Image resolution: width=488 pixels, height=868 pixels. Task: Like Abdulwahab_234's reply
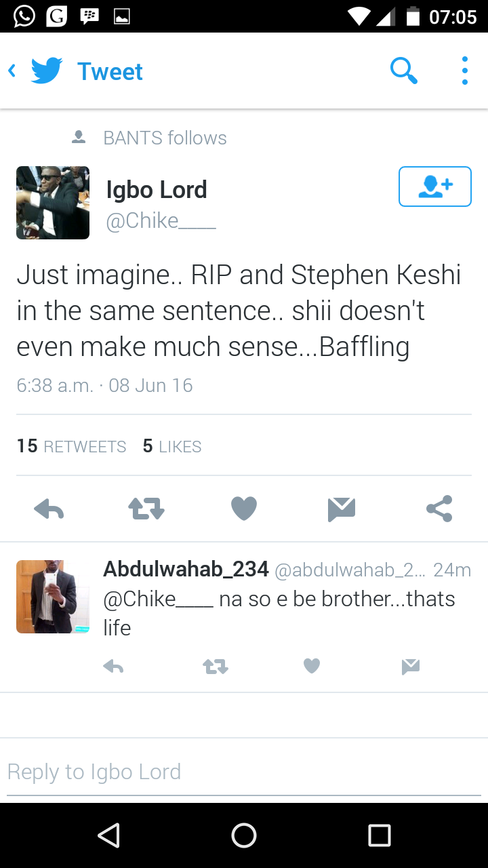point(312,667)
